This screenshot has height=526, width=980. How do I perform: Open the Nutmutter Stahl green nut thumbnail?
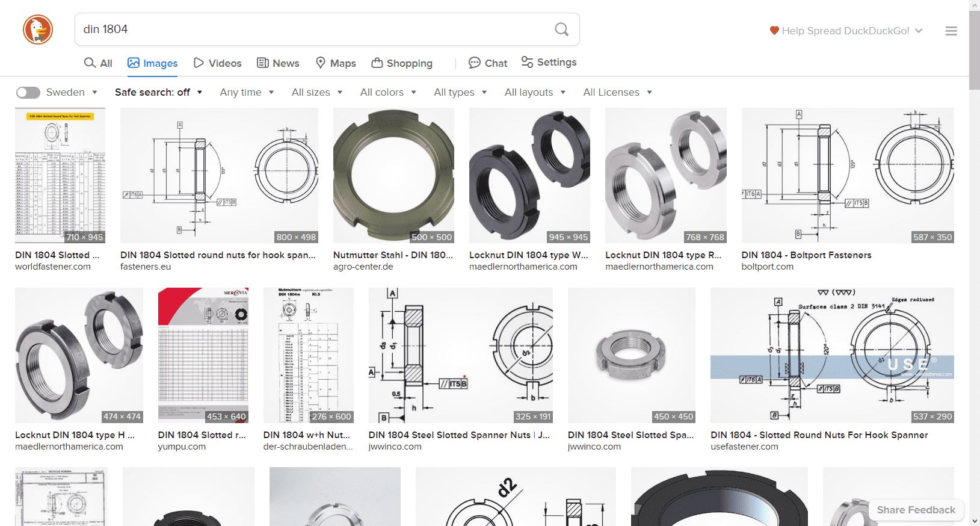click(393, 175)
